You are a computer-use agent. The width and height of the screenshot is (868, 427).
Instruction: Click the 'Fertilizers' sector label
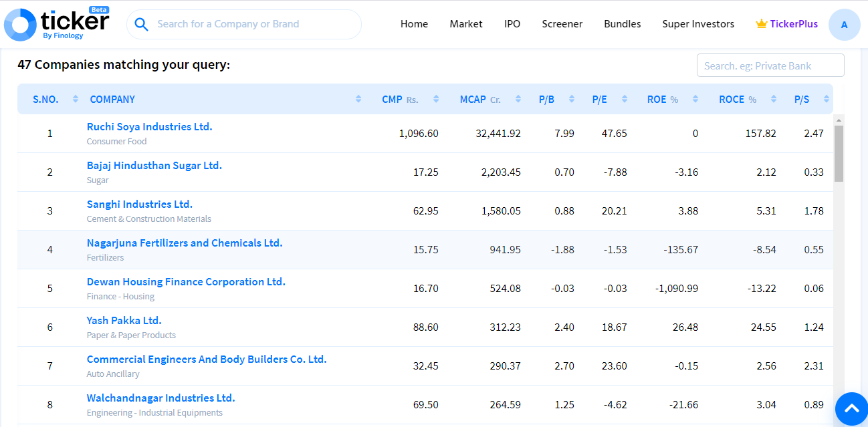(x=105, y=257)
